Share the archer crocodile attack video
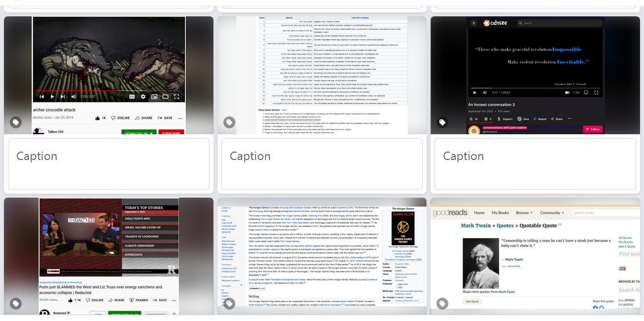This screenshot has width=644, height=321. 144,118
